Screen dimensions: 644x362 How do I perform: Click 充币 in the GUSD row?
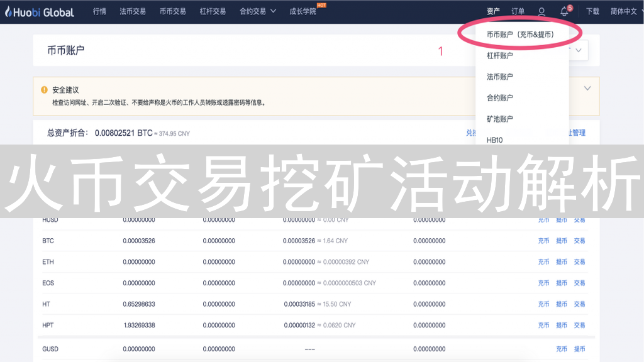click(562, 349)
